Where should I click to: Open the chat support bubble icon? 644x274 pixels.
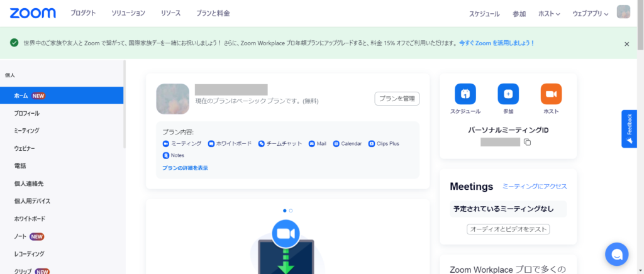616,254
